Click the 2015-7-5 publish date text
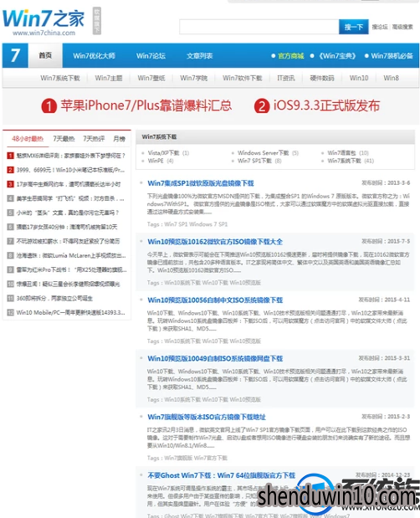Image resolution: width=420 pixels, height=518 pixels. [398, 242]
